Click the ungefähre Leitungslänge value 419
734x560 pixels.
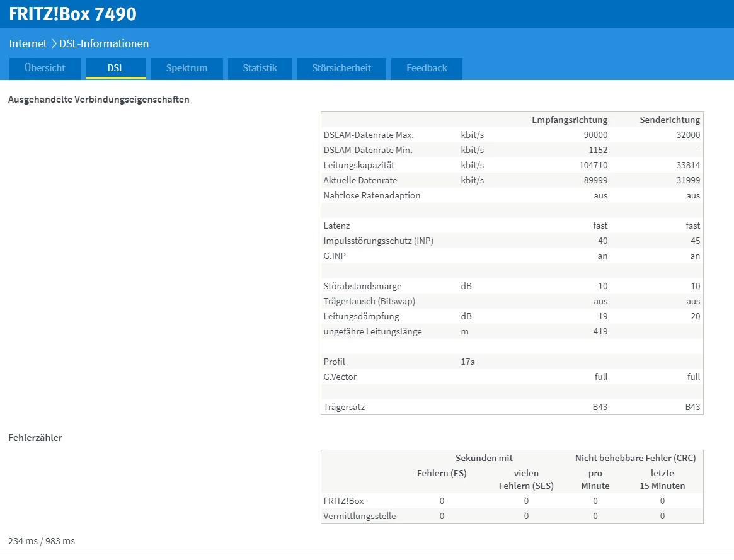pyautogui.click(x=600, y=331)
